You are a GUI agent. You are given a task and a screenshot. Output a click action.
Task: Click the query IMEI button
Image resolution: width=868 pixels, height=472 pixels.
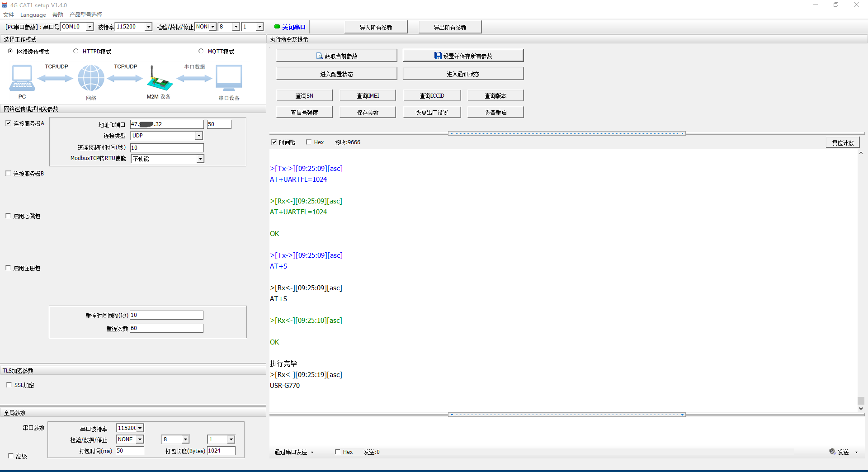[368, 95]
